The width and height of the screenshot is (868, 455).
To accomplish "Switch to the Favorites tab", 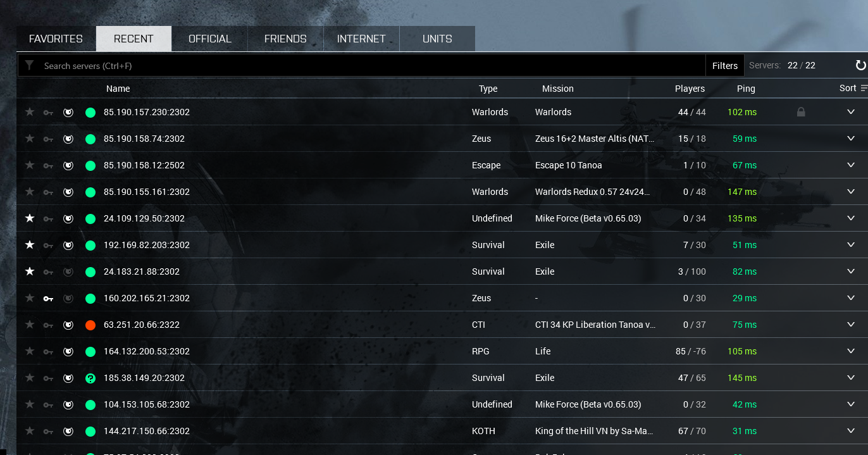I will pyautogui.click(x=56, y=39).
